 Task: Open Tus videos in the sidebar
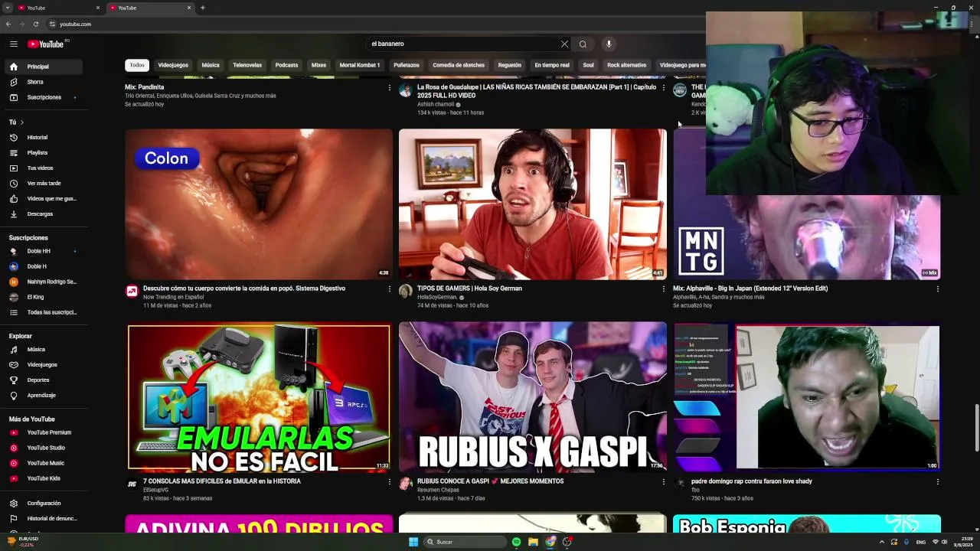tap(44, 168)
